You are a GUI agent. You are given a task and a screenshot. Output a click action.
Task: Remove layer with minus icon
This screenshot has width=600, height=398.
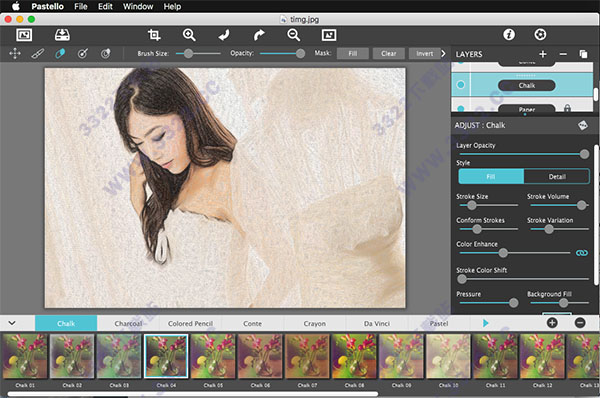563,54
